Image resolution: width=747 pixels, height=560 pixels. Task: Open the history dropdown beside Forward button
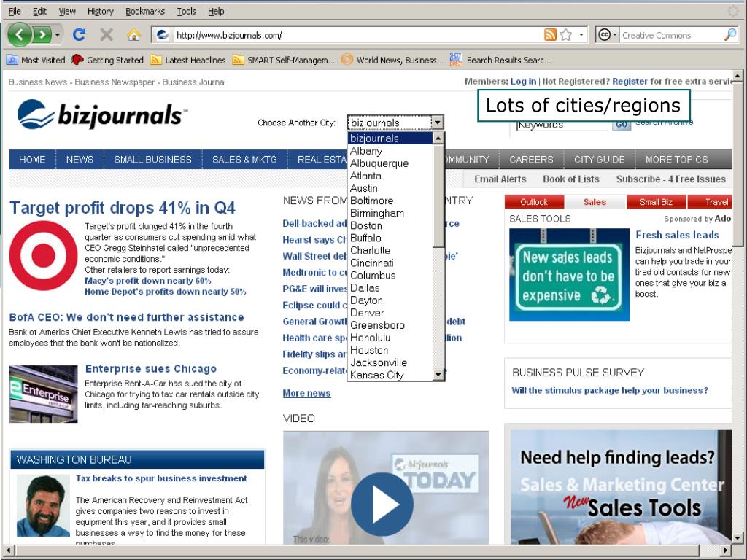coord(58,35)
